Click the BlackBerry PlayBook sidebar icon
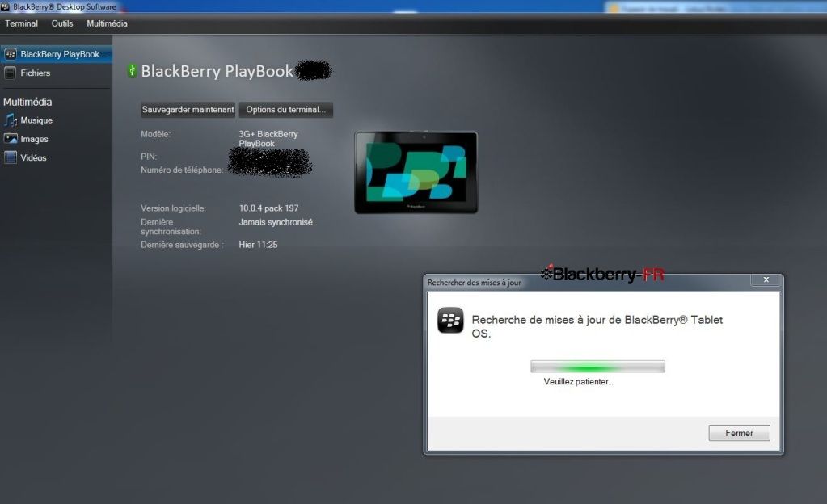 point(10,54)
